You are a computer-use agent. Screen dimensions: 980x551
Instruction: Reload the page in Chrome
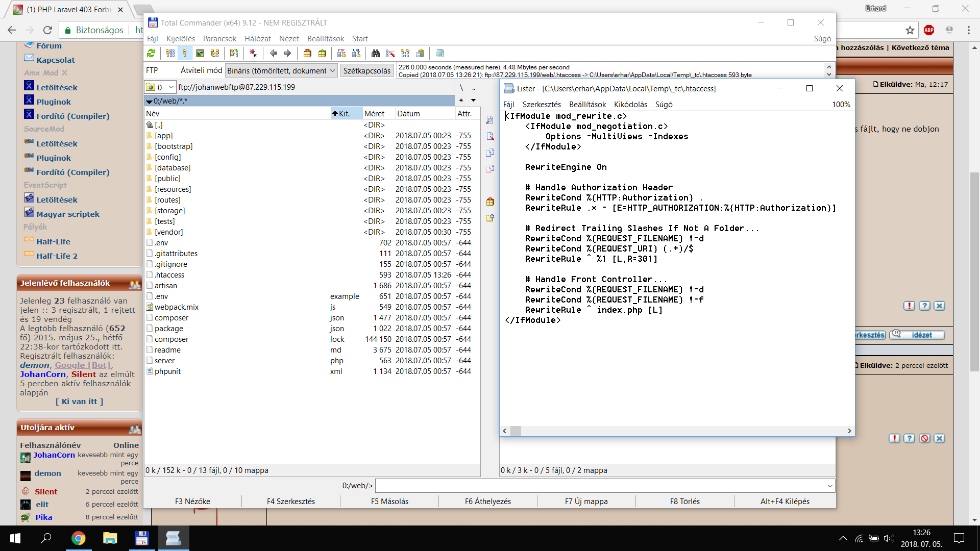[47, 30]
